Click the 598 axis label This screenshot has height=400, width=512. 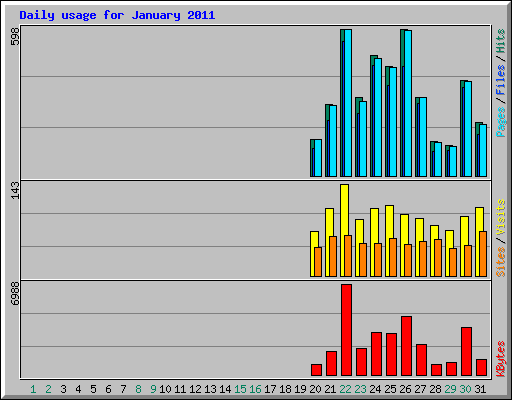pyautogui.click(x=15, y=36)
